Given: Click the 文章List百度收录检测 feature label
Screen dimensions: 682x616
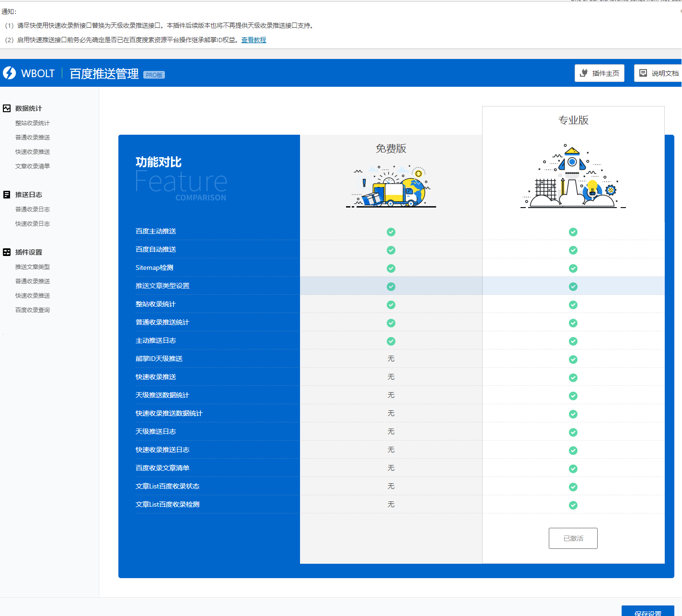Looking at the screenshot, I should [x=168, y=504].
